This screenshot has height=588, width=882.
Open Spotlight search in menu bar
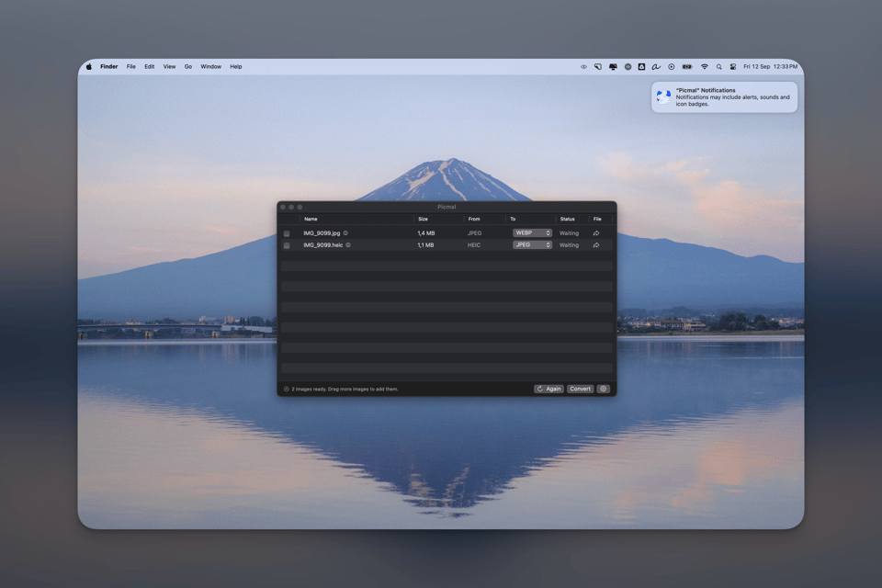click(718, 67)
